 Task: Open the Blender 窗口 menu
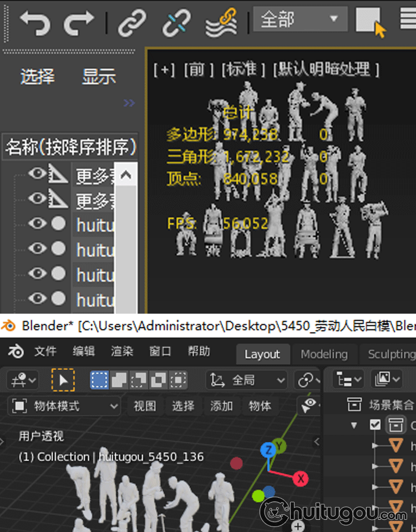[160, 351]
